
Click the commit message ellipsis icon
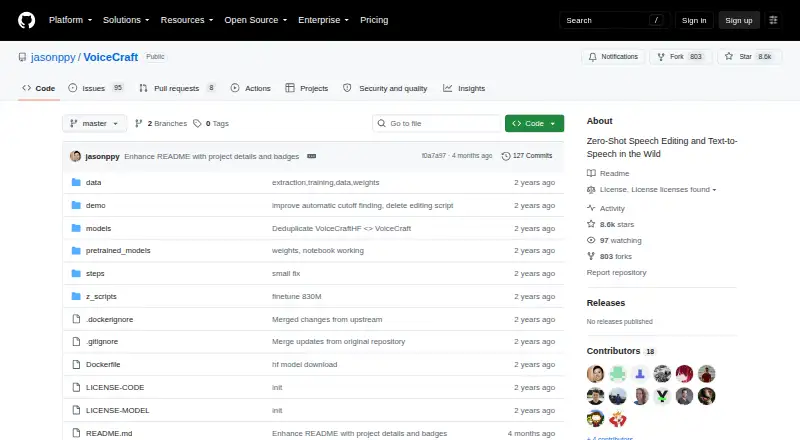click(x=311, y=156)
